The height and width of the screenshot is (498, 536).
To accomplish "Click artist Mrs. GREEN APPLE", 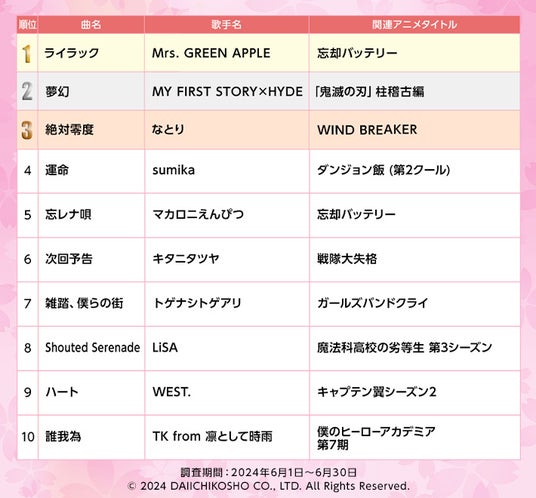I will click(x=211, y=53).
